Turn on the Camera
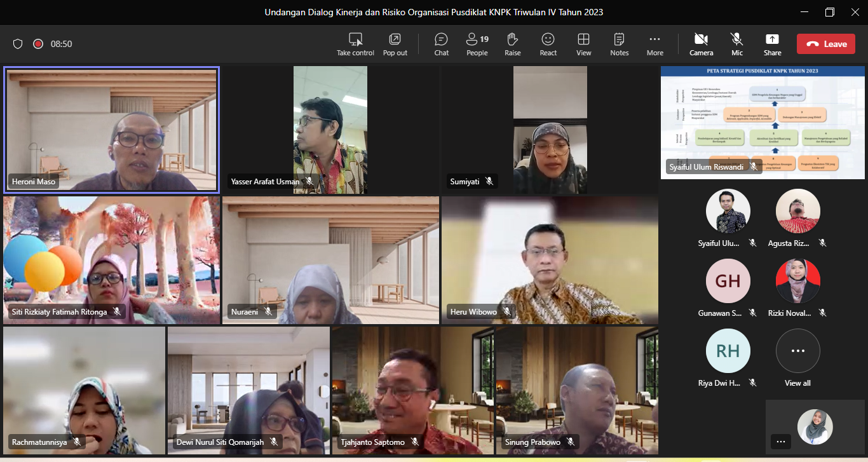Image resolution: width=868 pixels, height=462 pixels. point(702,44)
